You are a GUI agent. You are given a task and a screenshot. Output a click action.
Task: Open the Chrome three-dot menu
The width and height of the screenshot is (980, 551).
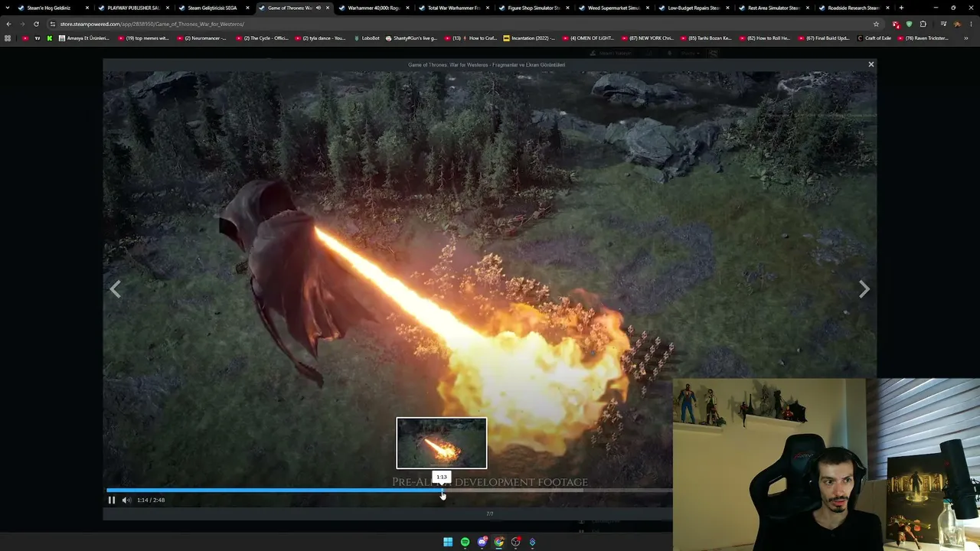971,24
